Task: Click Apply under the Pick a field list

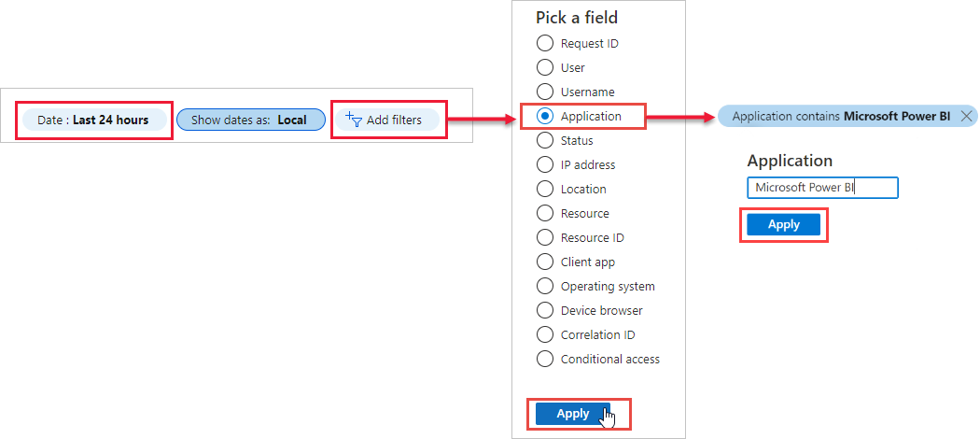Action: 572,414
